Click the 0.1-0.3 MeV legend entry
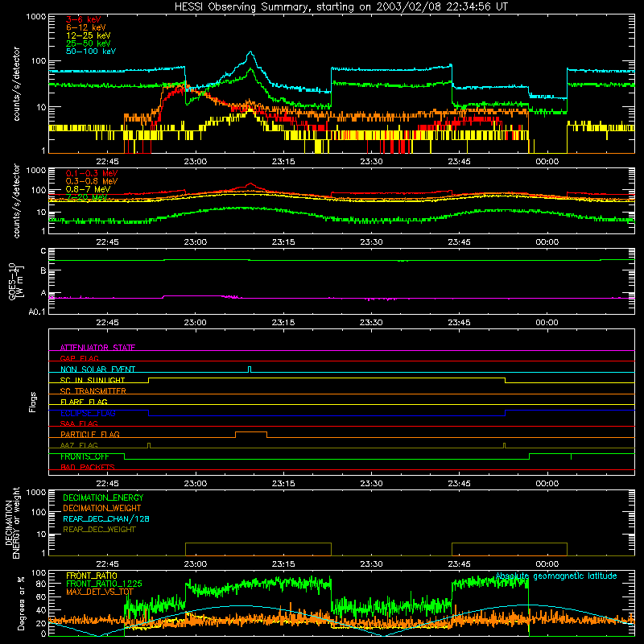Image resolution: width=644 pixels, height=644 pixels. tap(92, 173)
